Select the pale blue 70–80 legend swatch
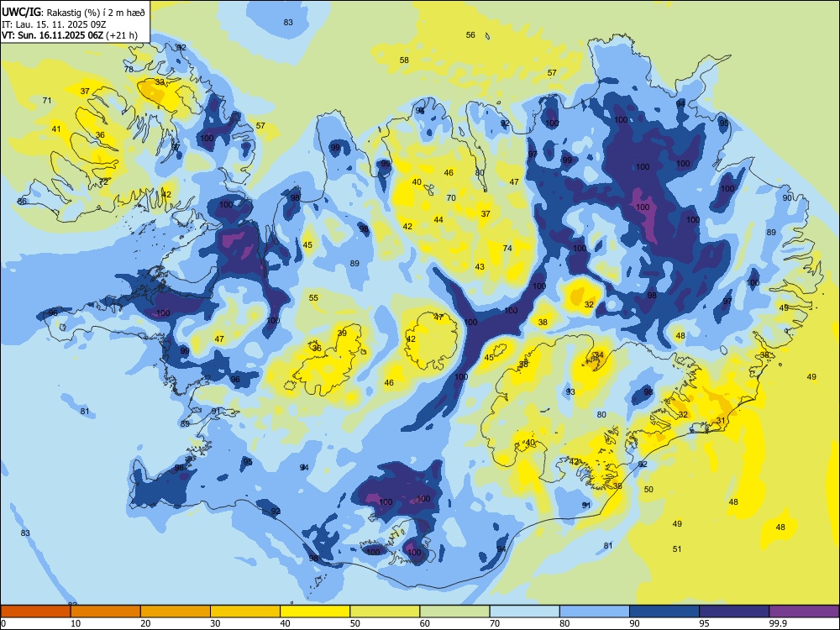 524,612
